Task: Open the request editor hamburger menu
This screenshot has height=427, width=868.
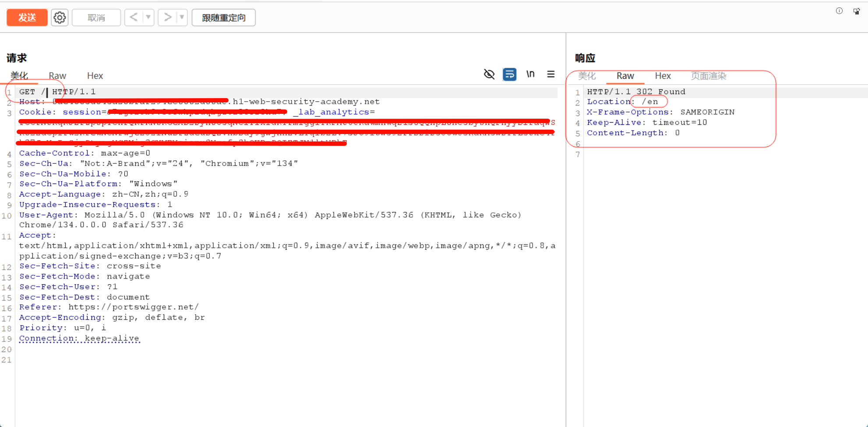Action: [x=551, y=74]
